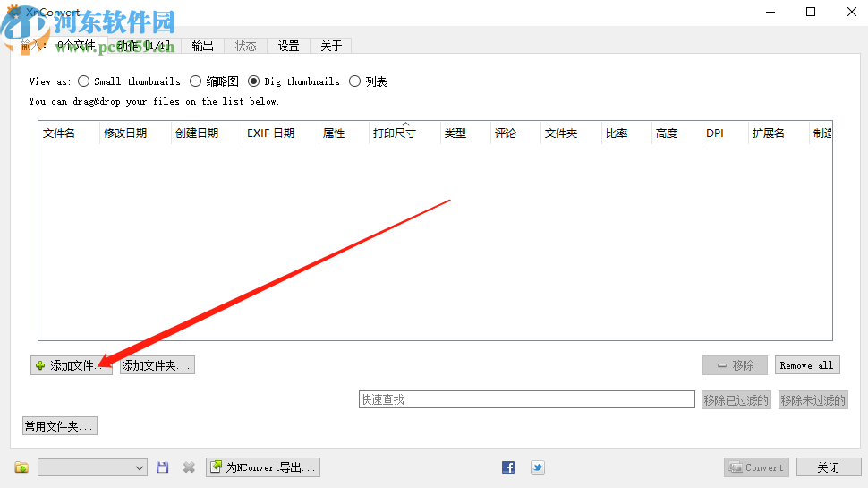This screenshot has width=868, height=488.
Task: Sort by the DPI column header
Action: 724,133
